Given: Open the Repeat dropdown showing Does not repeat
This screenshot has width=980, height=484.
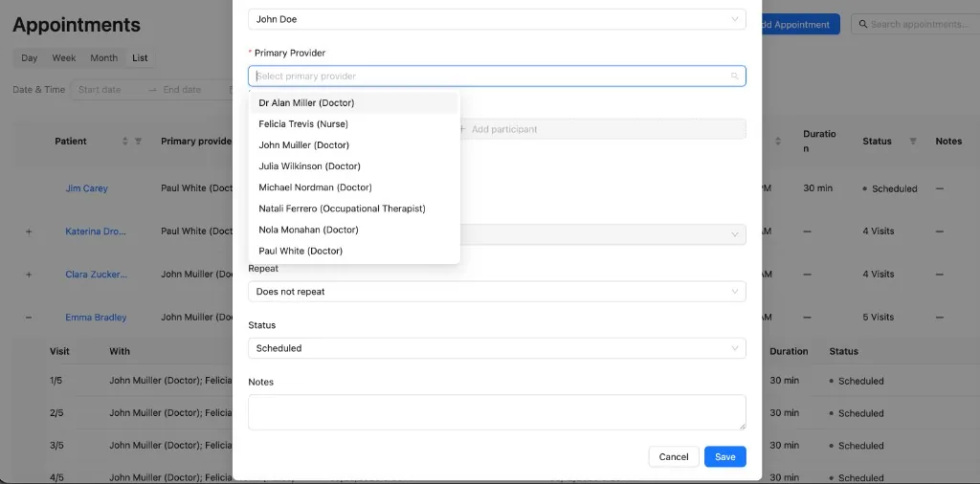Looking at the screenshot, I should tap(497, 292).
